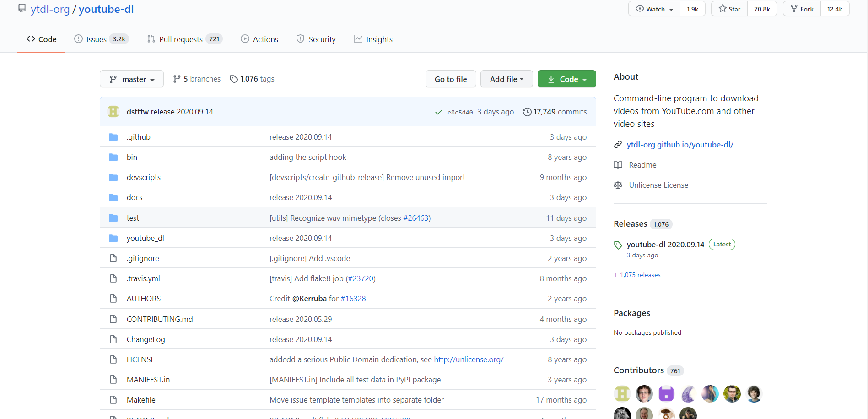Click the folder icon for youtube_dl
The width and height of the screenshot is (868, 419).
click(113, 238)
